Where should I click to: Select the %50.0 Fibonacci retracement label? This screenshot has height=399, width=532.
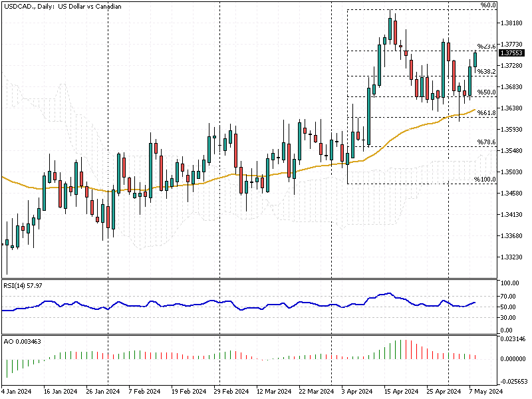[x=487, y=92]
